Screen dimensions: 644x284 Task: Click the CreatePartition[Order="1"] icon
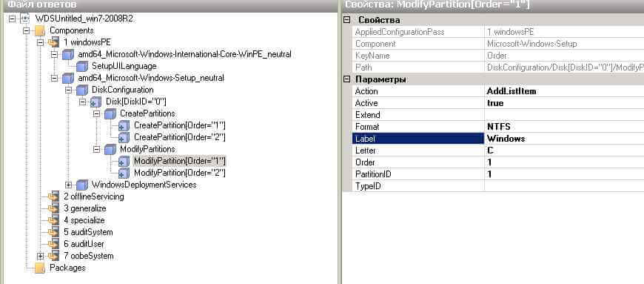124,125
